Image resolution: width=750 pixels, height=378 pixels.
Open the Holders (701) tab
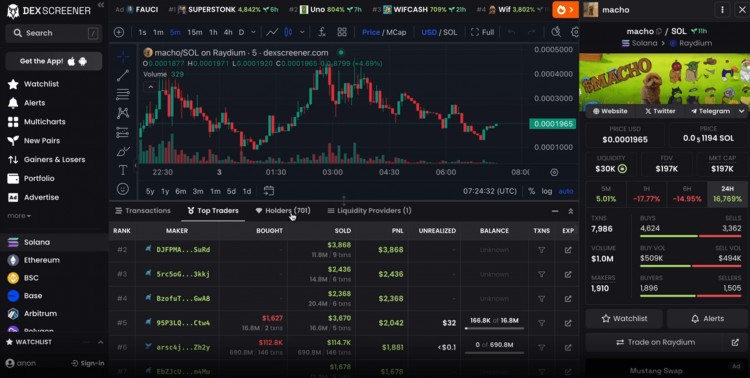tap(283, 211)
